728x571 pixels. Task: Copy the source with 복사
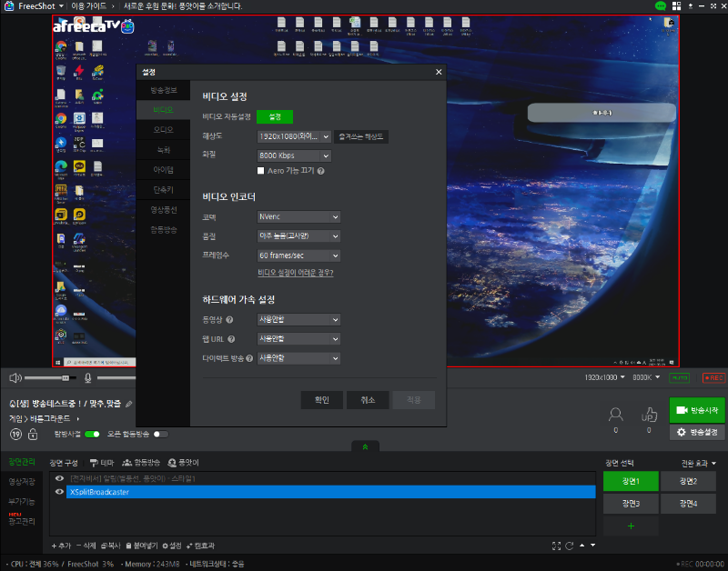click(110, 546)
